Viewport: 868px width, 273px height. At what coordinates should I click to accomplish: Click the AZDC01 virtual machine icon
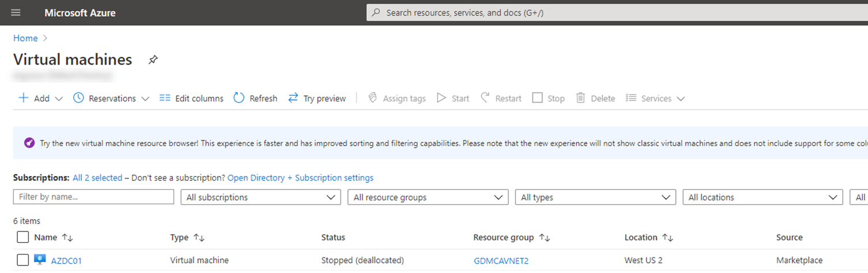click(40, 260)
